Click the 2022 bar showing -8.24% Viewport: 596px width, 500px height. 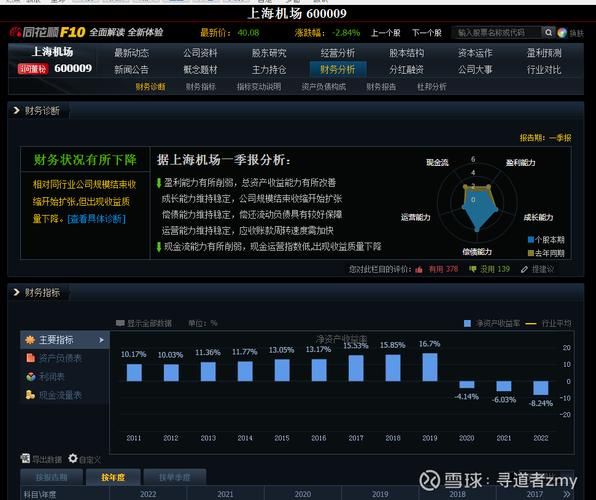pos(541,388)
